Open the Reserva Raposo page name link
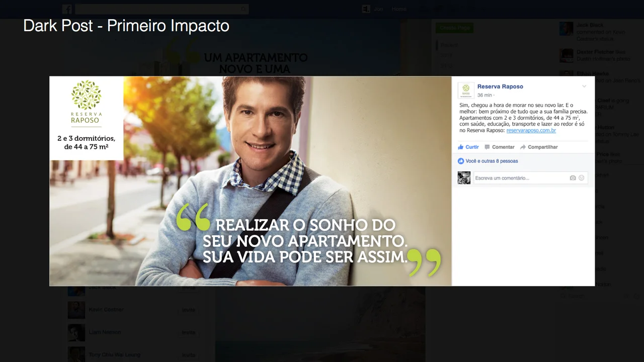Viewport: 644px width, 362px height. click(x=500, y=86)
